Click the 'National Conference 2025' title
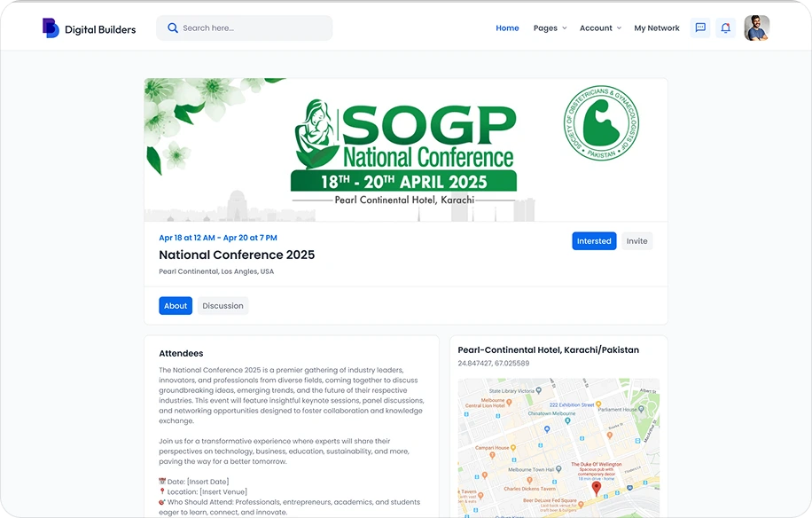 (x=237, y=255)
